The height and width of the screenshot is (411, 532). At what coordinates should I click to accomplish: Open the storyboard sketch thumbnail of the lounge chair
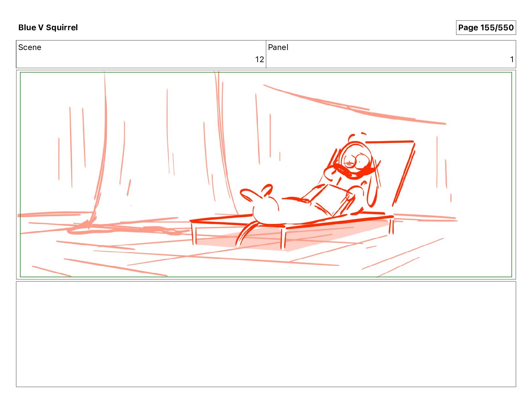(266, 175)
